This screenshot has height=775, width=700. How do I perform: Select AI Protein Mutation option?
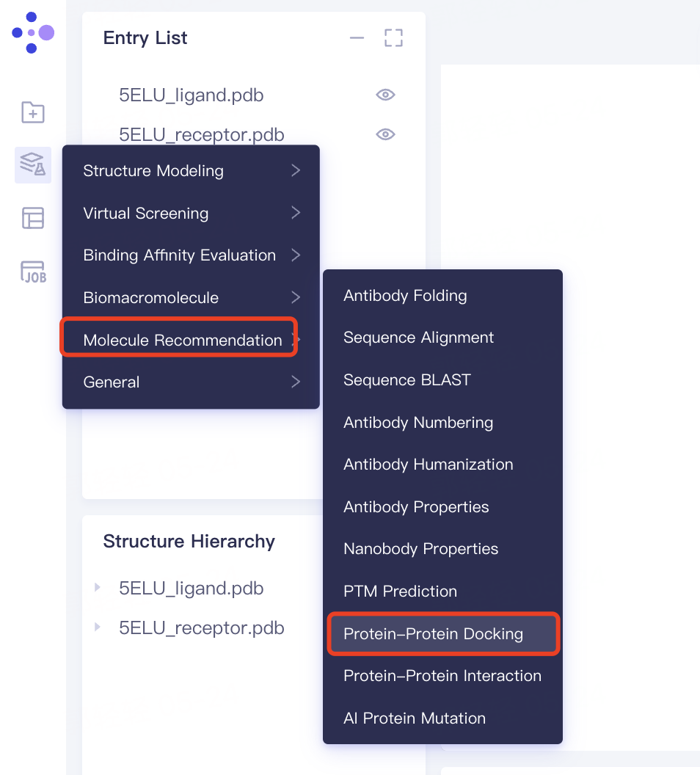pos(415,718)
